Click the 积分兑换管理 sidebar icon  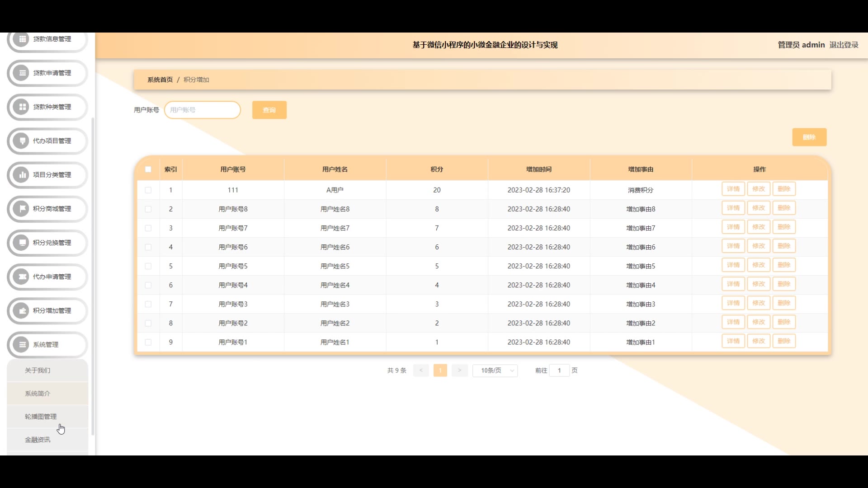tap(21, 243)
